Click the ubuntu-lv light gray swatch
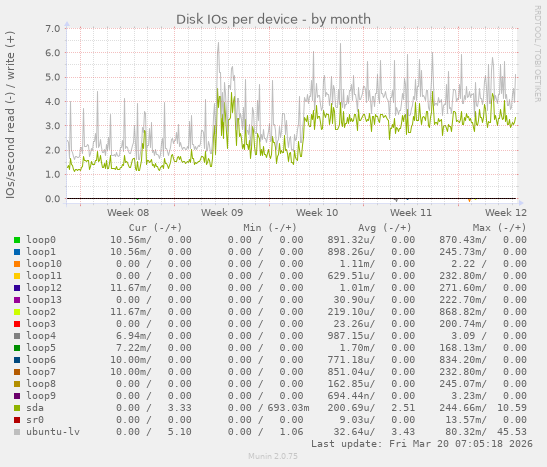 click(17, 432)
